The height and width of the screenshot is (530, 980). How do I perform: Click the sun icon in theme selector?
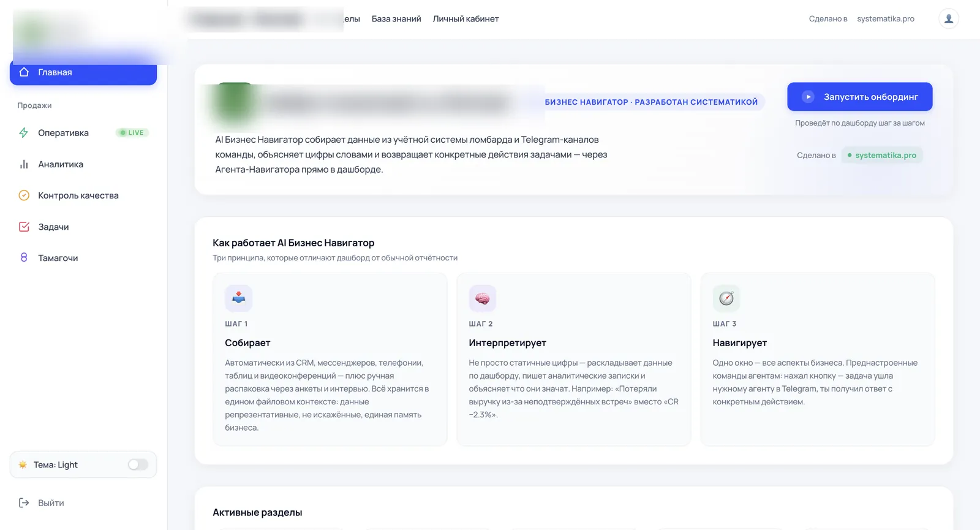coord(23,465)
